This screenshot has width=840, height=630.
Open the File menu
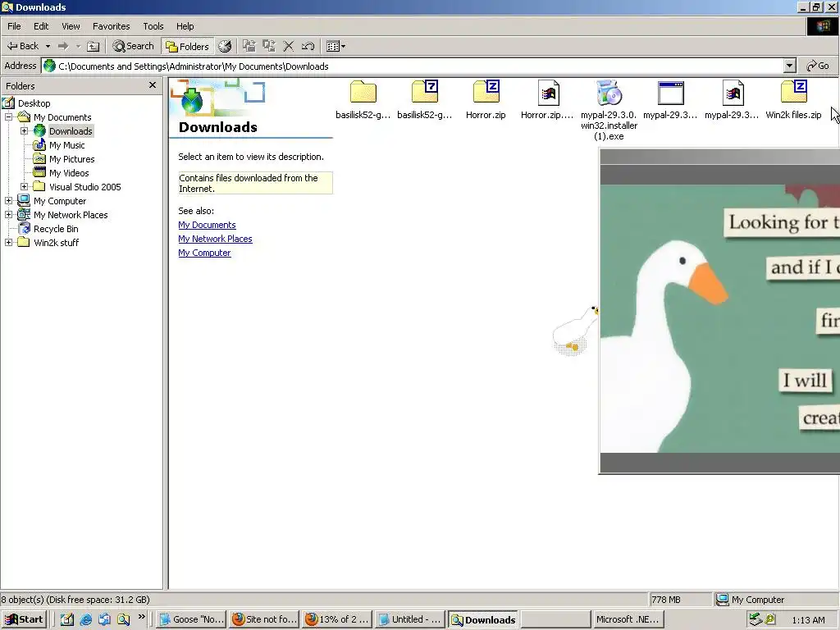pyautogui.click(x=14, y=26)
